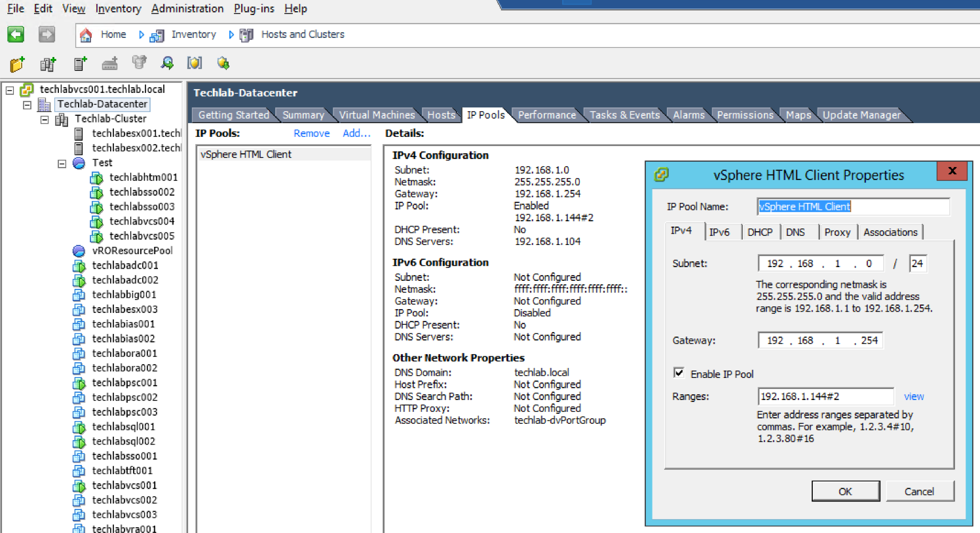This screenshot has width=980, height=533.
Task: Open the Plug-ins menu
Action: click(254, 9)
